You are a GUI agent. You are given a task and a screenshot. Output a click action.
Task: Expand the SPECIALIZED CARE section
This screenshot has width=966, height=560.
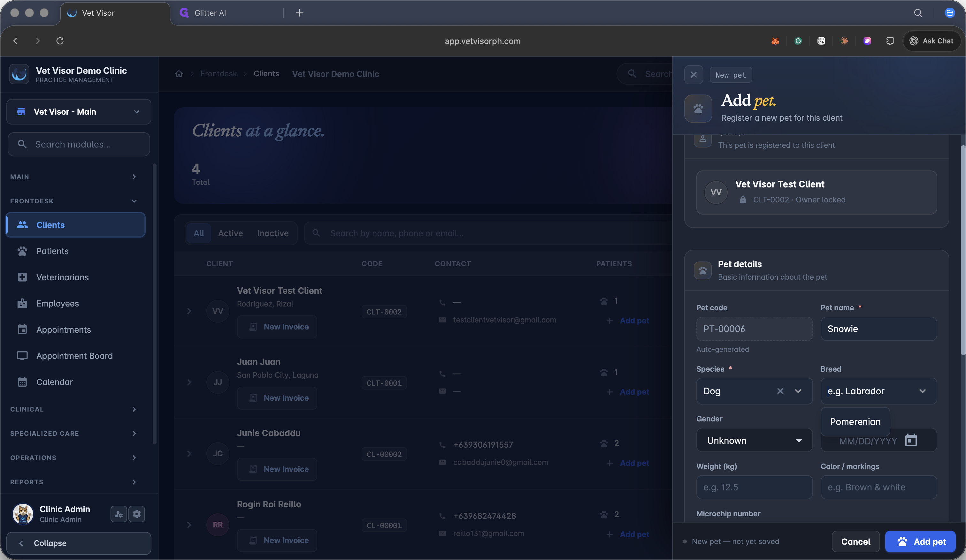73,434
